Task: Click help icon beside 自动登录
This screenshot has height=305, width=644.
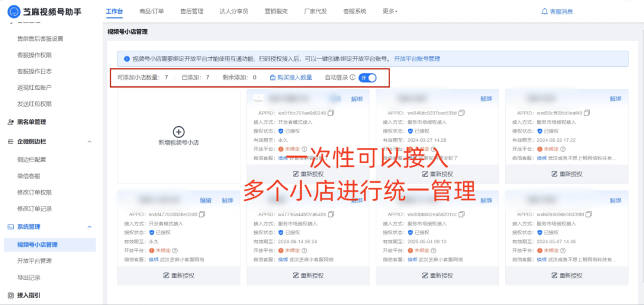Action: 352,77
